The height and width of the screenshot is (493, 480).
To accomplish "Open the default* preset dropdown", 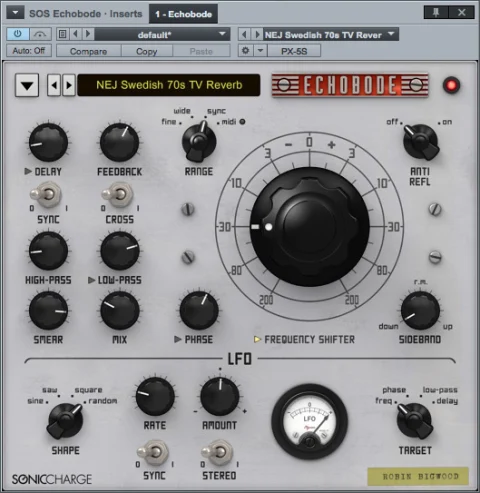I will 162,34.
